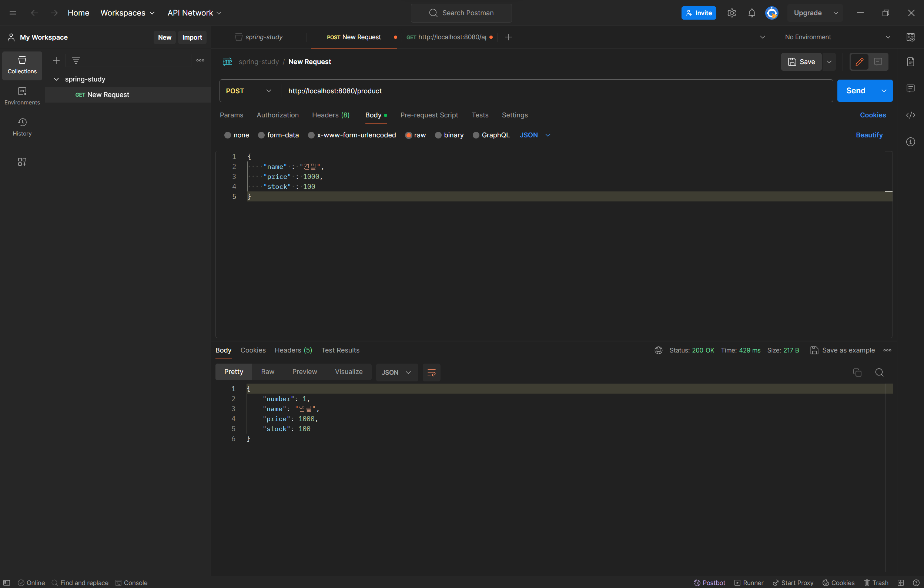Click the Environments sidebar icon
The image size is (924, 588).
(22, 96)
